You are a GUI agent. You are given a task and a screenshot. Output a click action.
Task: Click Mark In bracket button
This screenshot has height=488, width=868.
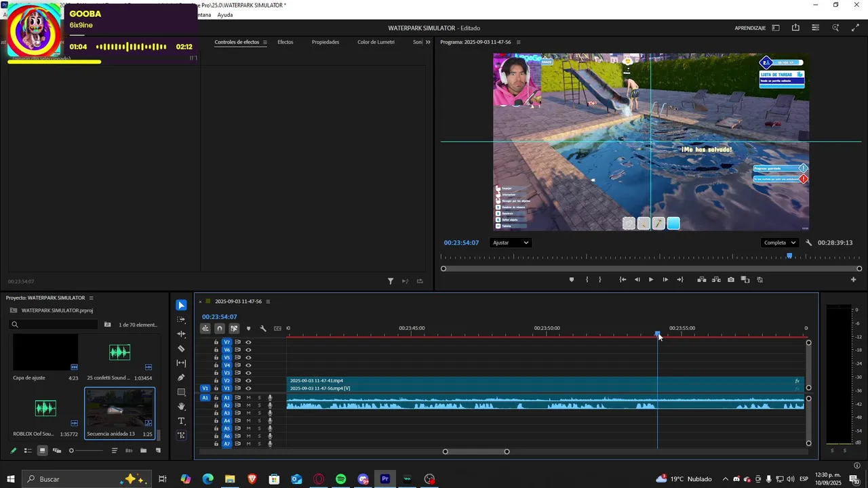click(x=587, y=279)
